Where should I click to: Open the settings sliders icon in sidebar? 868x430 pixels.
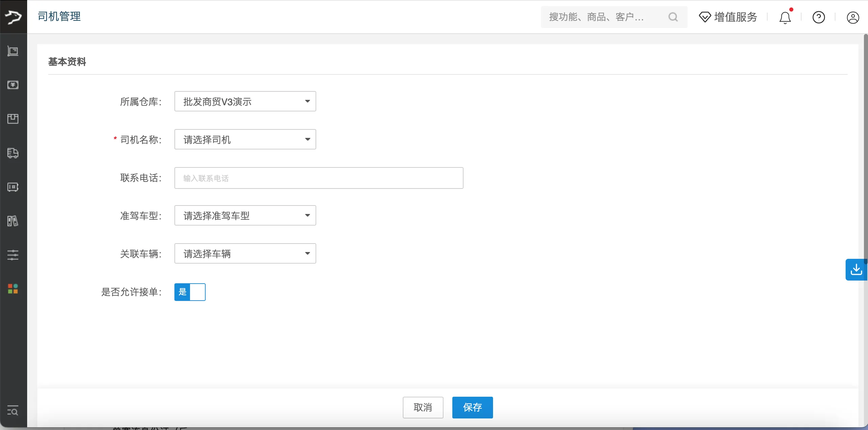click(x=13, y=255)
